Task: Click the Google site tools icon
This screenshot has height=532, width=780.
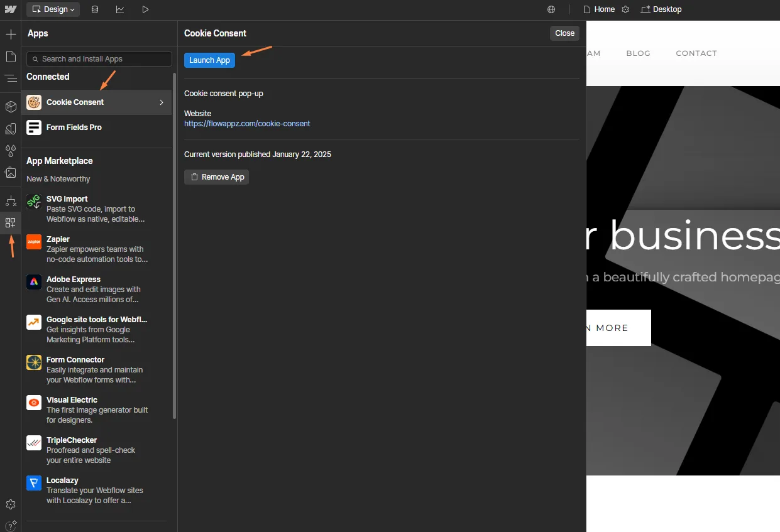Action: coord(34,322)
